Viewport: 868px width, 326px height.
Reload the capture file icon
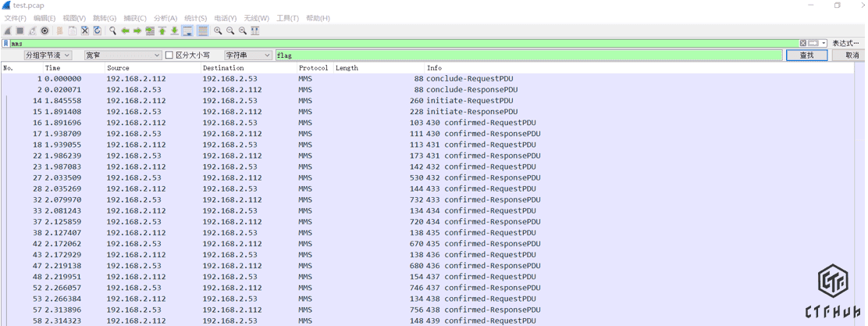97,30
